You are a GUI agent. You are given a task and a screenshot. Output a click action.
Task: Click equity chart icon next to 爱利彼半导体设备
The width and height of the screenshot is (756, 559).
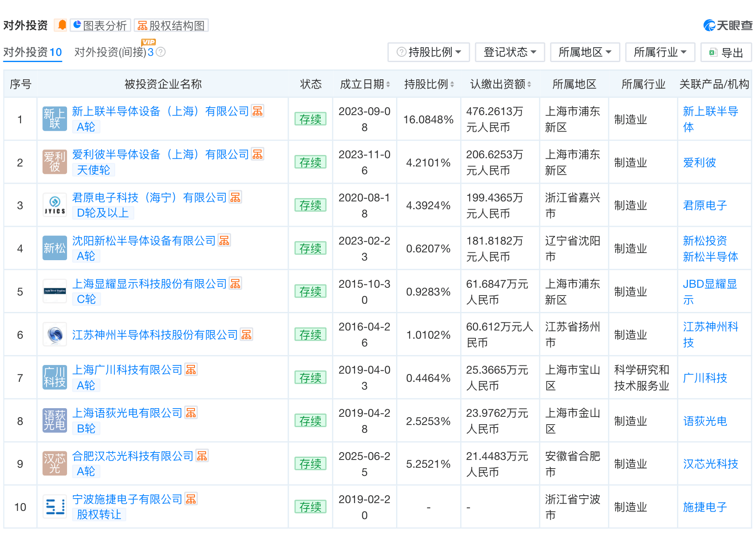coord(257,154)
